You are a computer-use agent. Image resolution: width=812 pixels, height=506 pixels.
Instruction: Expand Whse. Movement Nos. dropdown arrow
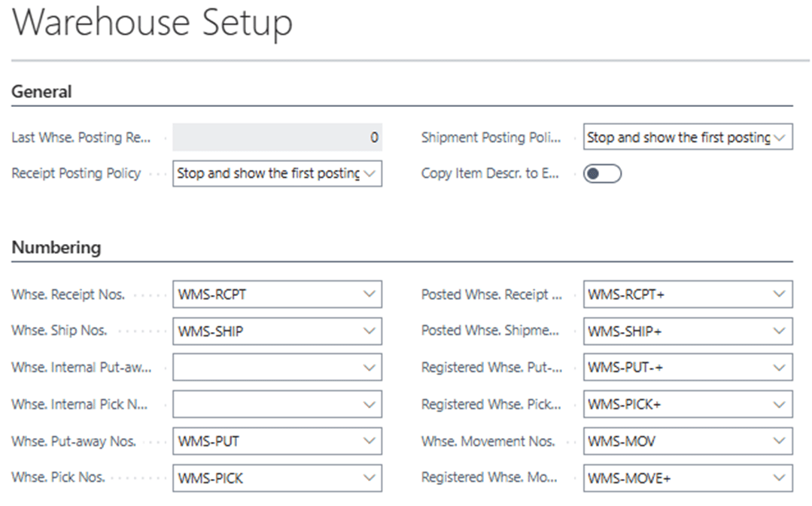pyautogui.click(x=780, y=441)
